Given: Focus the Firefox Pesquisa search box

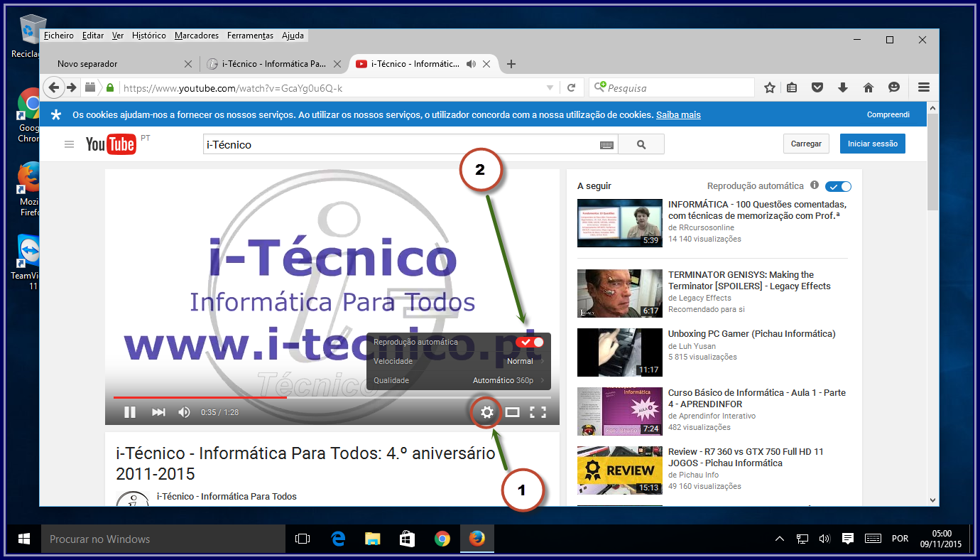Looking at the screenshot, I should point(672,88).
